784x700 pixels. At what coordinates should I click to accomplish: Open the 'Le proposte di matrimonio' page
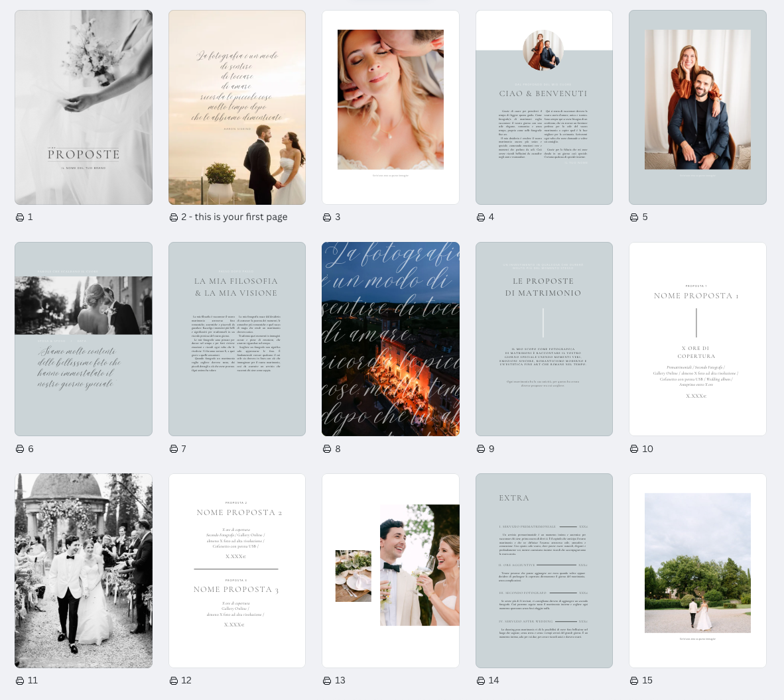point(544,339)
